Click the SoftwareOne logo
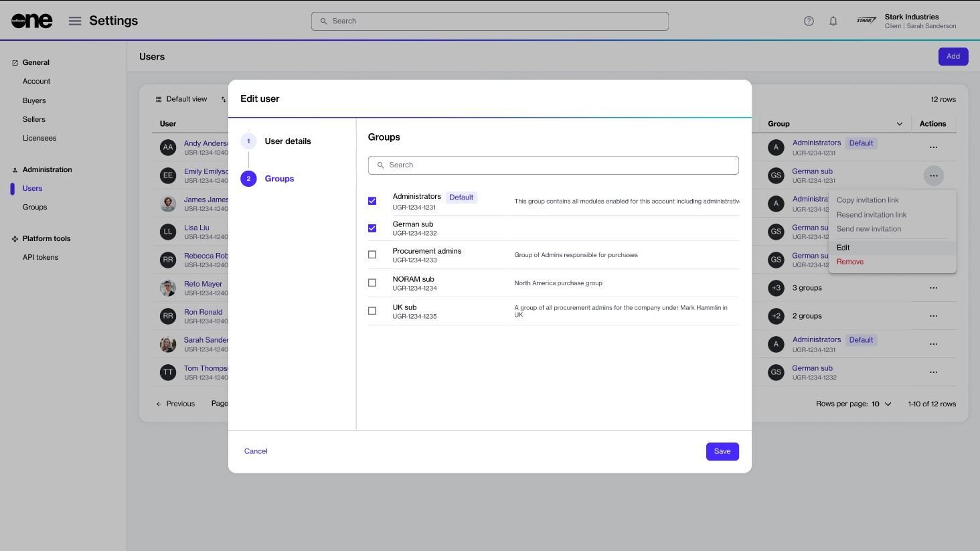The image size is (980, 551). click(31, 21)
